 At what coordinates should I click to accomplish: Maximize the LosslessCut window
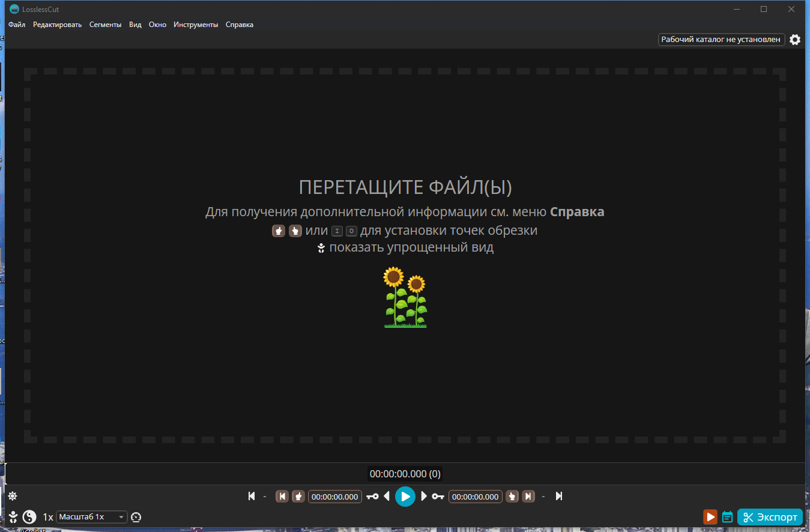[764, 9]
